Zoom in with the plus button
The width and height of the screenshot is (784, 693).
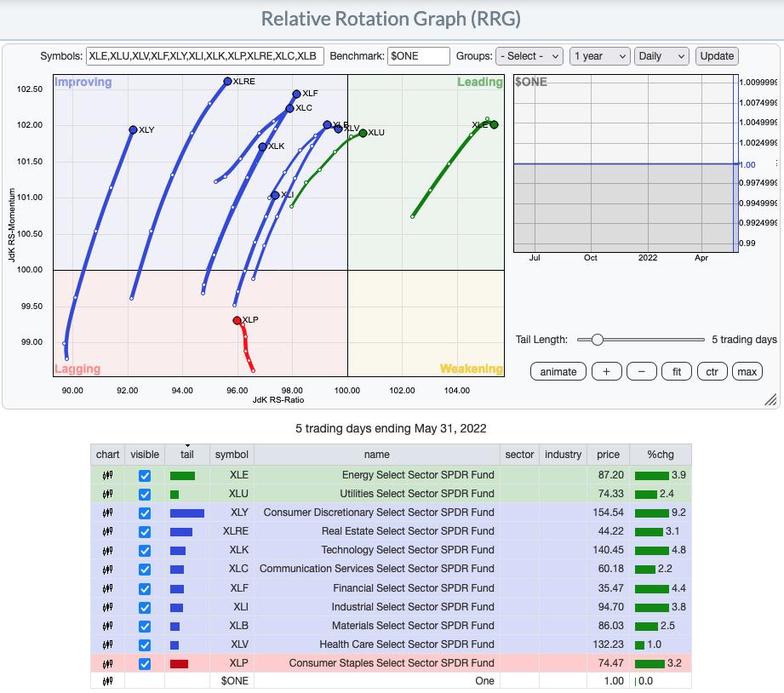606,371
